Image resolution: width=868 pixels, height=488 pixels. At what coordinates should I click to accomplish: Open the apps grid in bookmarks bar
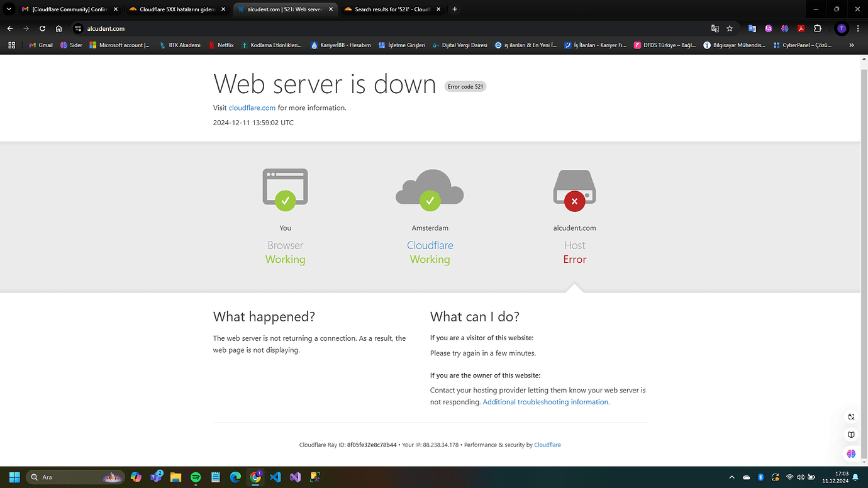(11, 45)
